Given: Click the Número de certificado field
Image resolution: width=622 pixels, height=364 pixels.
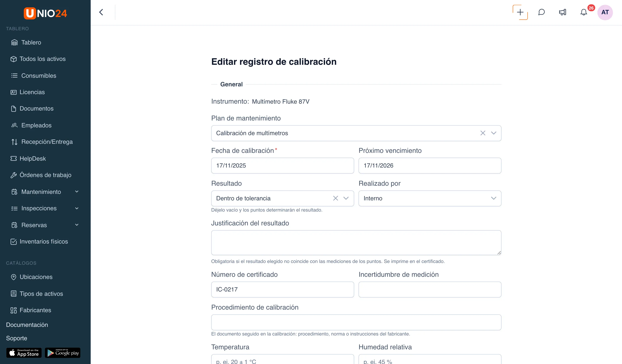Looking at the screenshot, I should click(282, 290).
